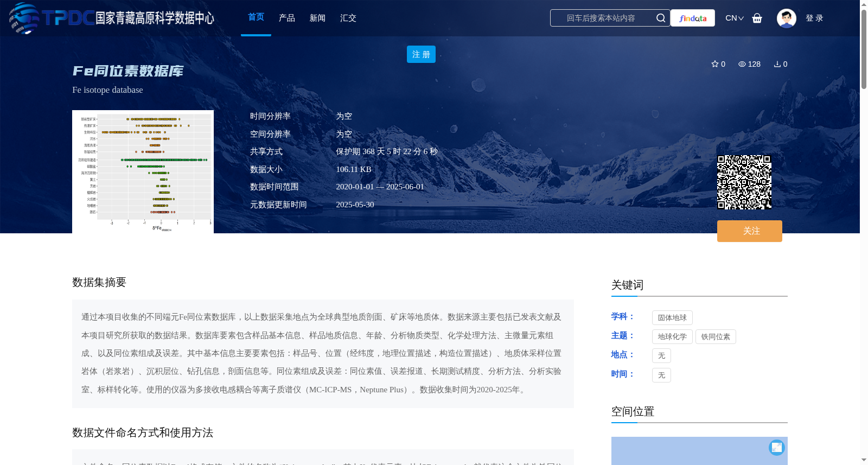868x465 pixels.
Task: Open the 产品 menu item
Action: click(286, 18)
